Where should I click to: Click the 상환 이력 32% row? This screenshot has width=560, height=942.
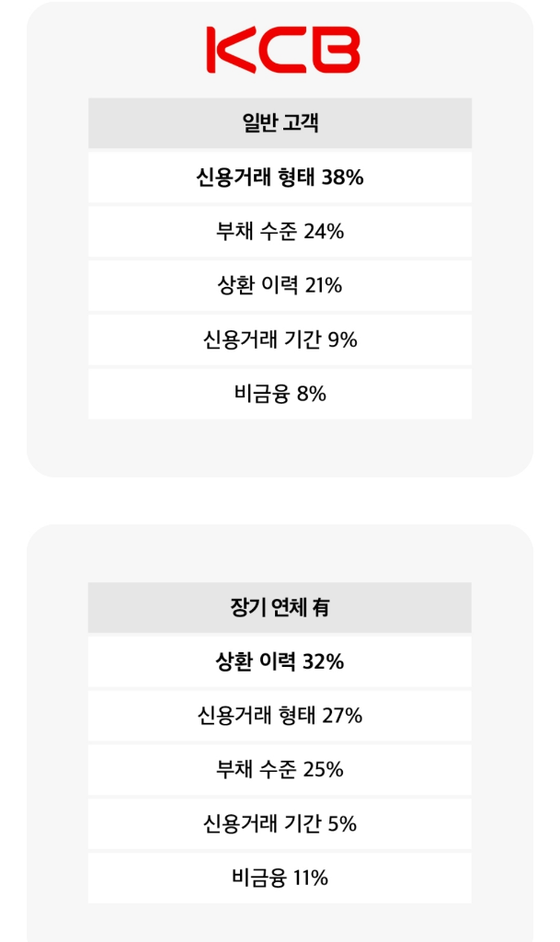(x=280, y=661)
